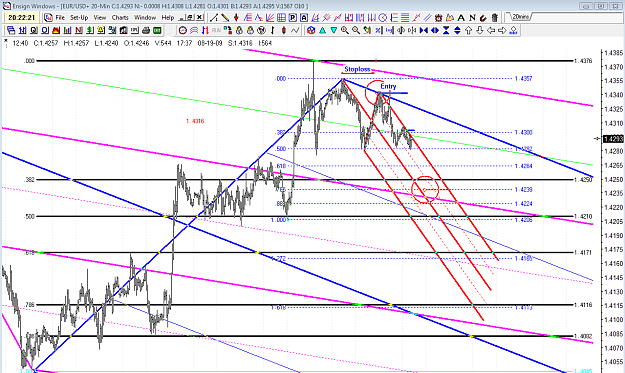
Task: Select the red down arrow marker tool
Action: coord(236,18)
